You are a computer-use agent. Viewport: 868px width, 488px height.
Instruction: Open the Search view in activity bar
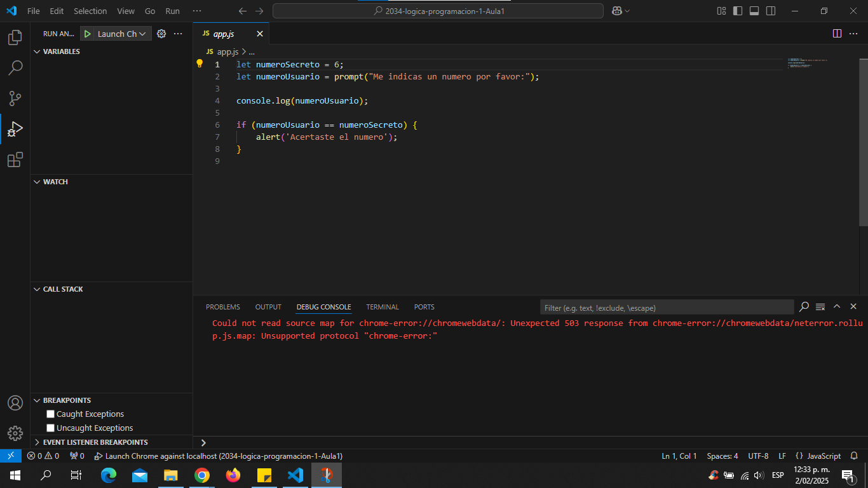[15, 68]
